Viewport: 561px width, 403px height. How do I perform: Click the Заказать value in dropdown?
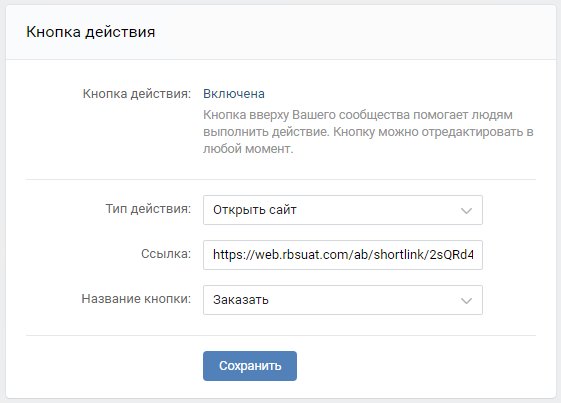tap(241, 300)
